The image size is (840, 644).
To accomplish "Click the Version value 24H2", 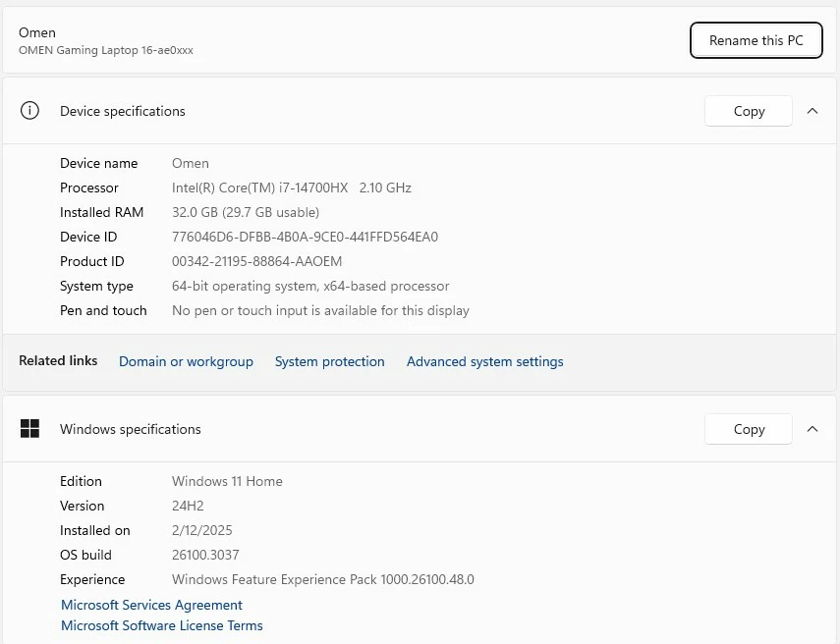I will pos(188,506).
